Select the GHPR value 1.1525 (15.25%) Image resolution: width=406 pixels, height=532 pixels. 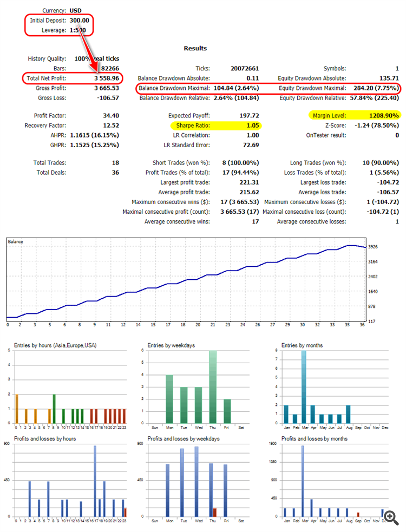94,145
